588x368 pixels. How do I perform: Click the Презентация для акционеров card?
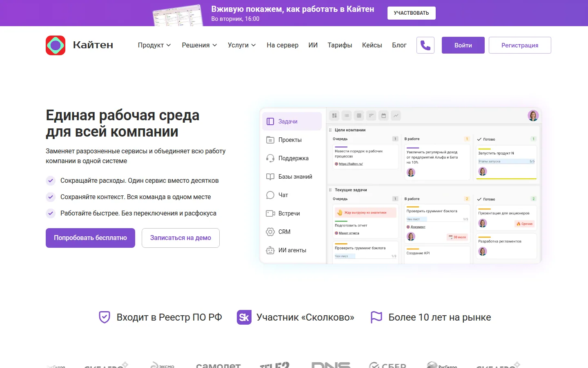tap(506, 218)
